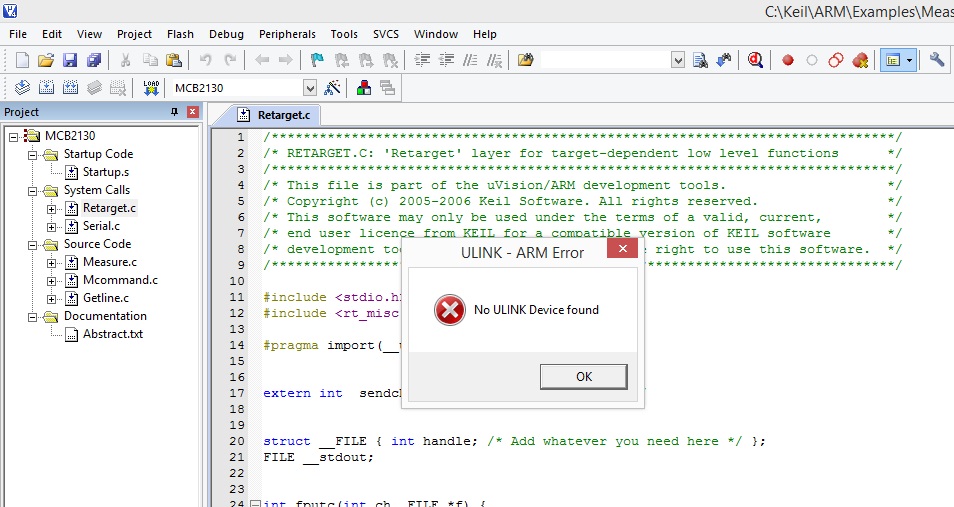The width and height of the screenshot is (954, 507).
Task: Click Rebuild all target files icon
Action: (x=71, y=88)
